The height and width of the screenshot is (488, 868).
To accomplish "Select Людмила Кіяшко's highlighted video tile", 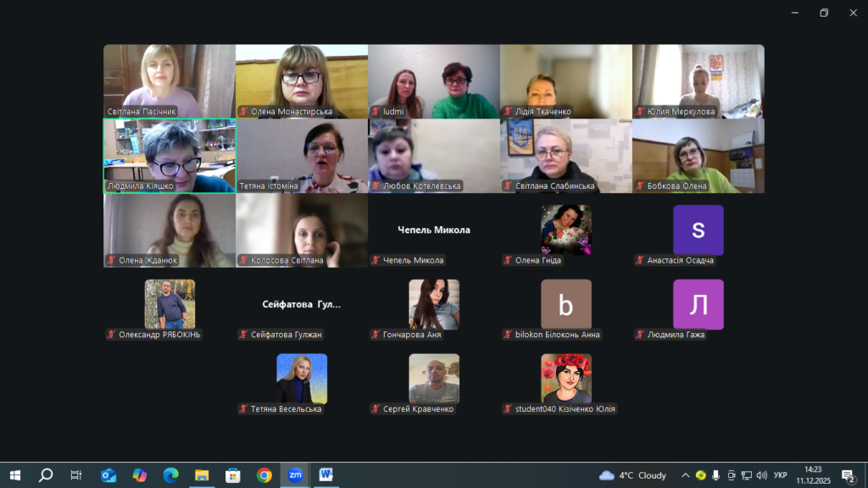I will coord(170,156).
